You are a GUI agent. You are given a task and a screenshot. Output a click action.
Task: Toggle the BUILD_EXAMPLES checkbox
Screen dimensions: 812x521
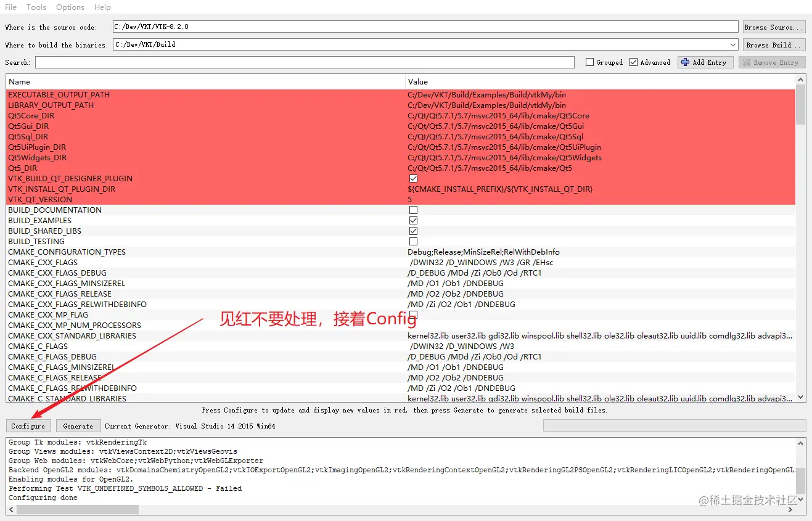413,221
